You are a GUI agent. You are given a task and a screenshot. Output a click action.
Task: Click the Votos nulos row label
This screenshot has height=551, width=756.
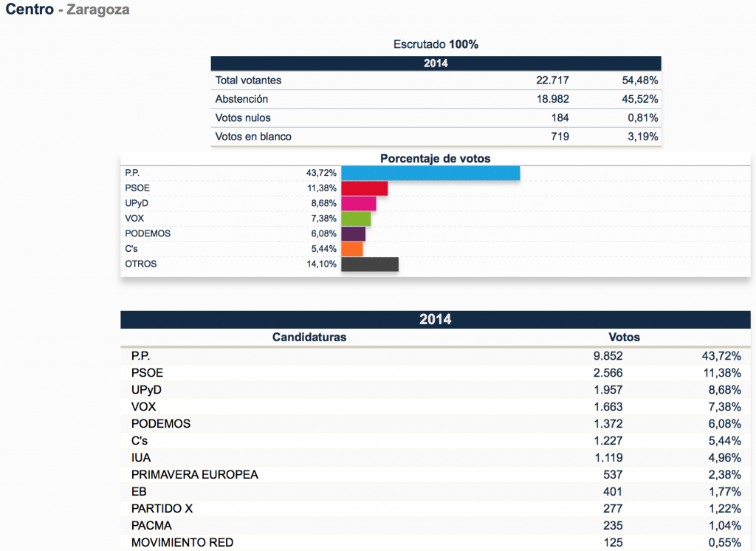click(243, 118)
